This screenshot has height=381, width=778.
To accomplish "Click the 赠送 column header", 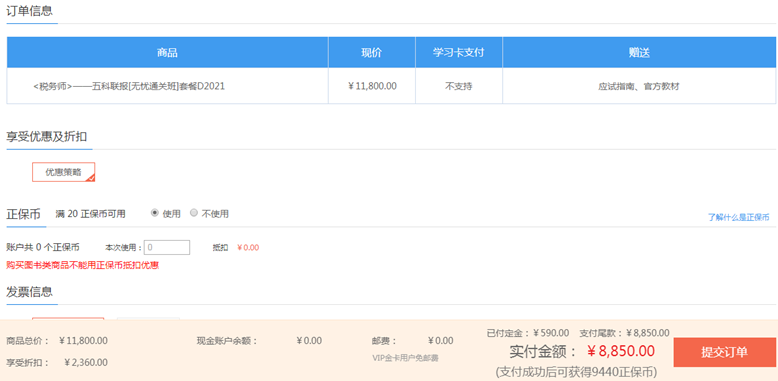I will click(639, 53).
